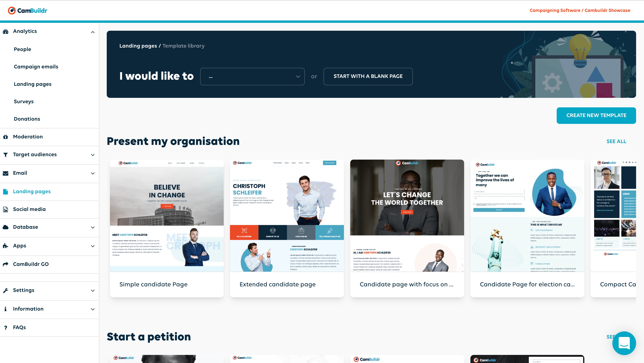
Task: Click 'Extended candidate page' title text
Action: point(277,284)
